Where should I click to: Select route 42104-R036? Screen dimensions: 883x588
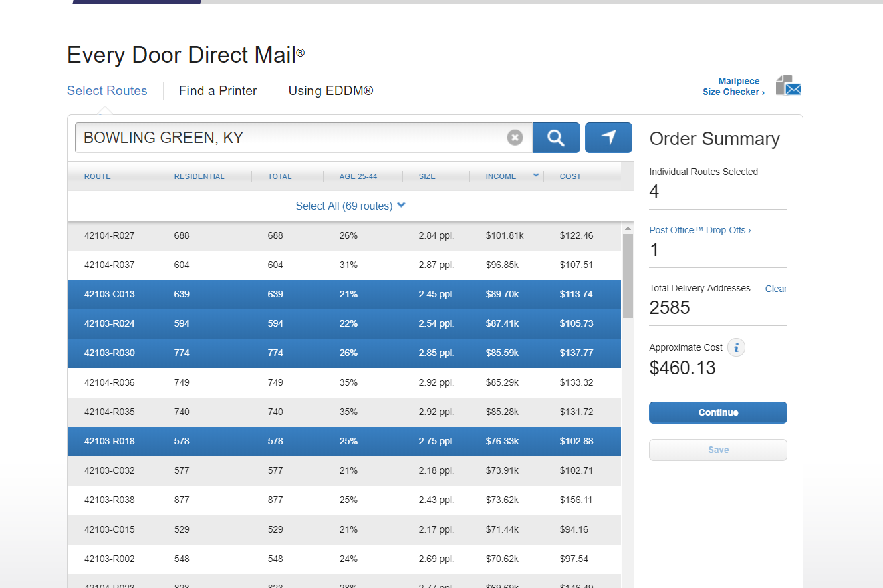tap(344, 382)
